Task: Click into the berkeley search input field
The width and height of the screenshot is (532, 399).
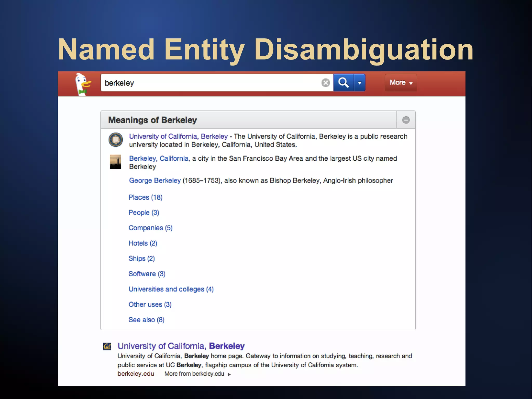Action: tap(208, 83)
